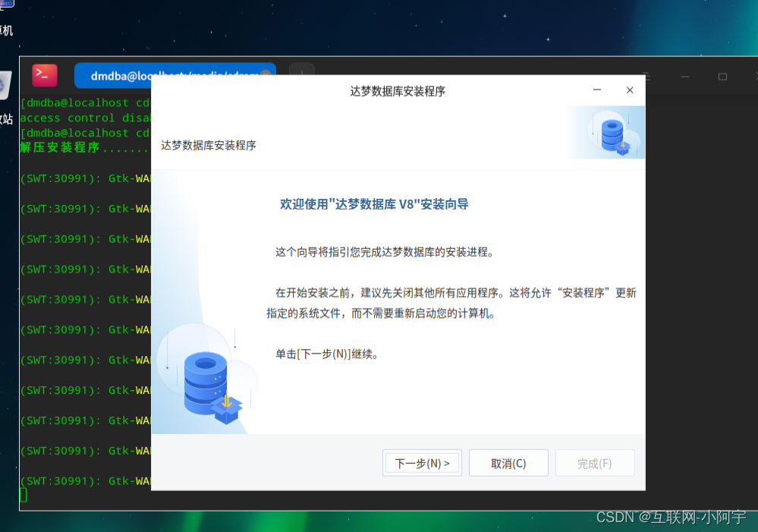Click the 取消(C) button
The image size is (758, 532).
(x=508, y=464)
